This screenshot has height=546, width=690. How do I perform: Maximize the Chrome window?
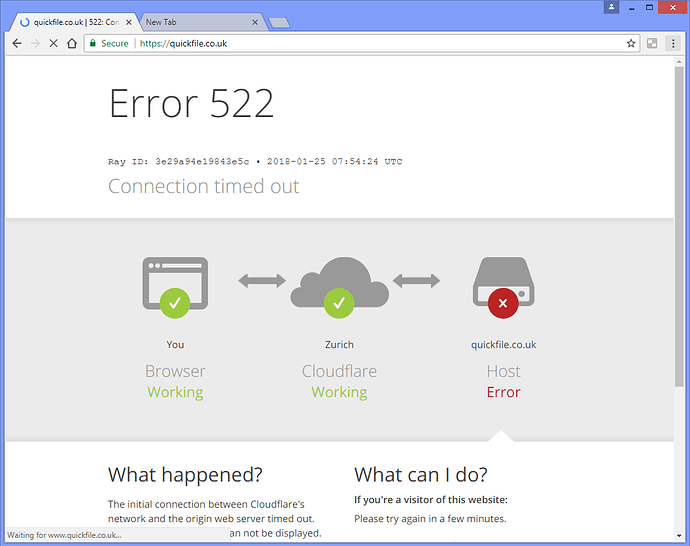650,7
